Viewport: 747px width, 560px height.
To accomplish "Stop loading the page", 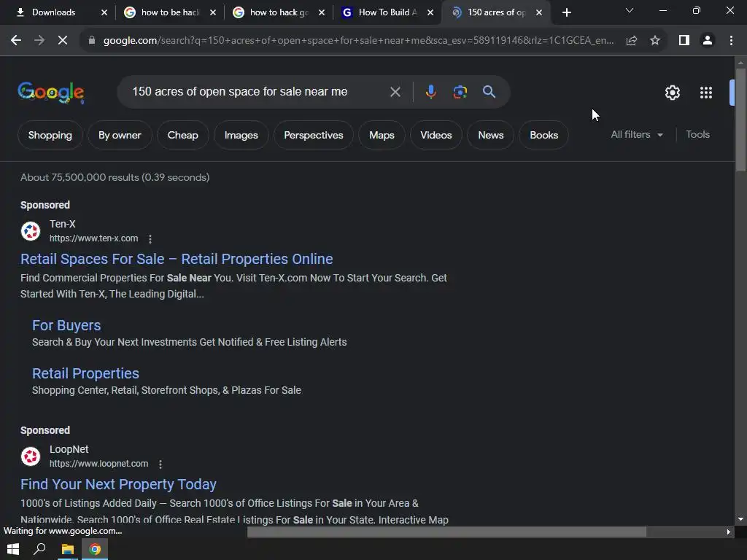I will pos(63,41).
